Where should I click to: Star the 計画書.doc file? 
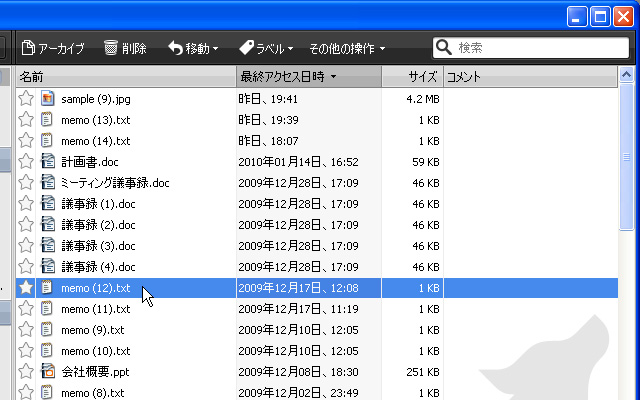[26, 162]
